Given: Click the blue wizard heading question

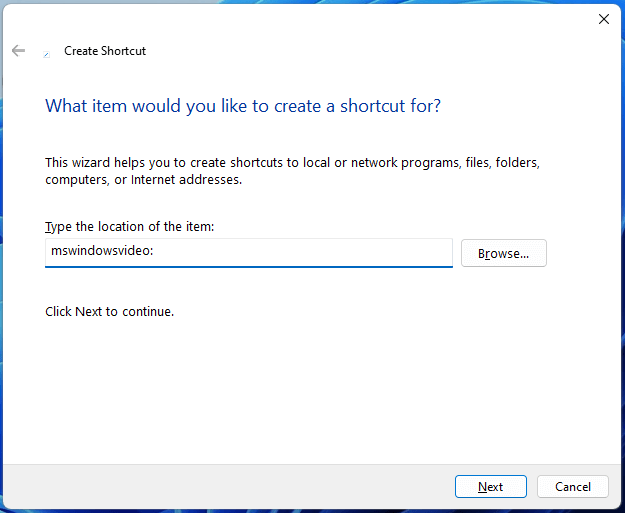Looking at the screenshot, I should 243,106.
